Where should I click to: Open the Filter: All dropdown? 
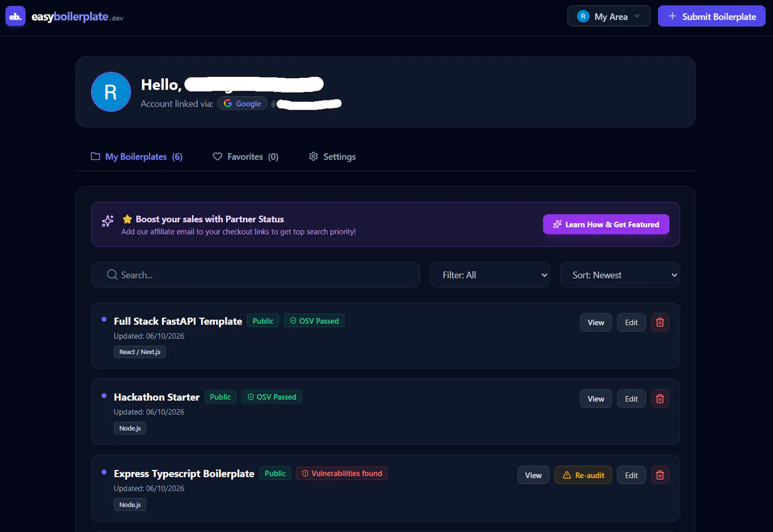pos(490,275)
